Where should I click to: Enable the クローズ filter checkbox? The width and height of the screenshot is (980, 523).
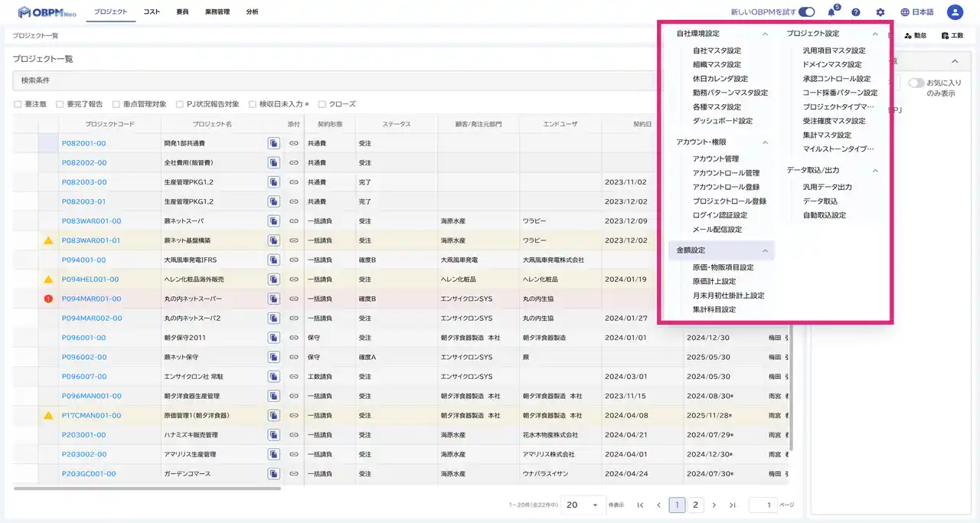322,104
